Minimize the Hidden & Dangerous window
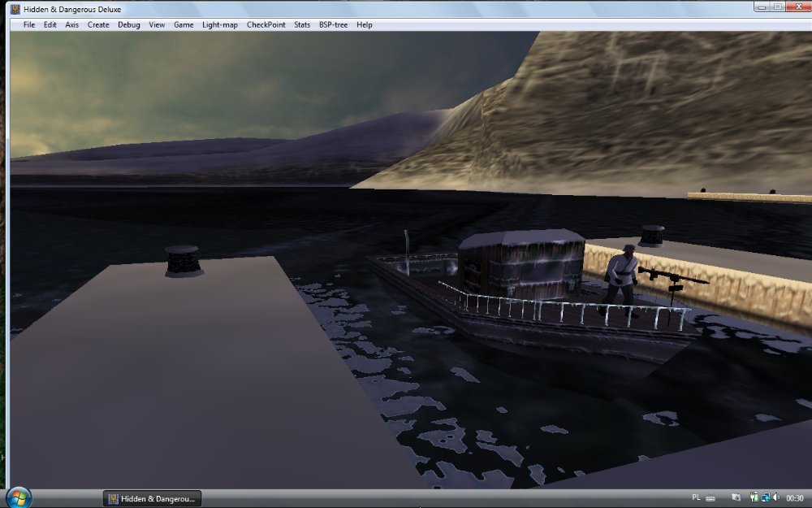Screen dimensions: 812x508 761,7
